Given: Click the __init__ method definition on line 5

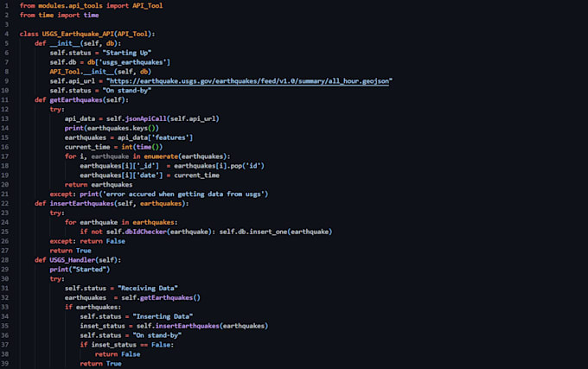Looking at the screenshot, I should pos(65,43).
